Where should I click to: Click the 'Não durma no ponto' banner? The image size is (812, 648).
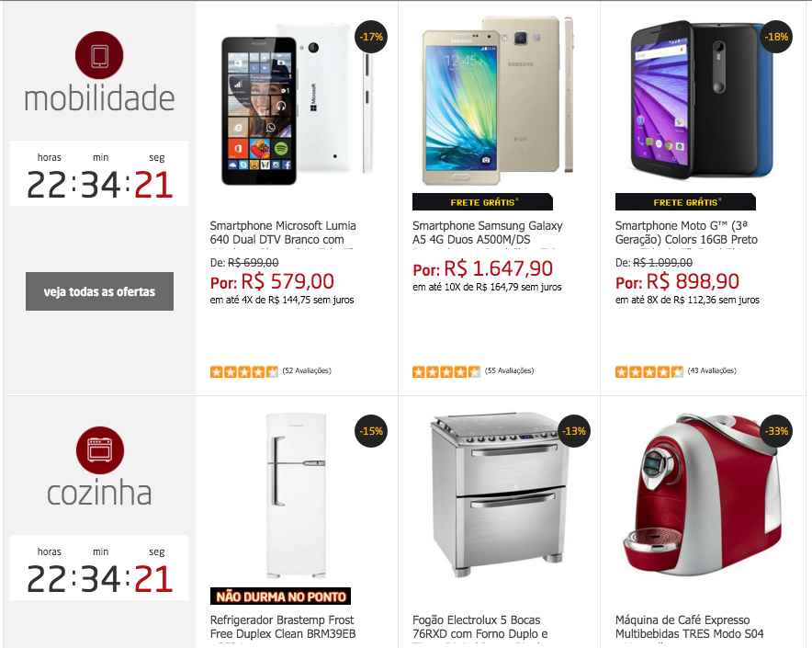281,597
